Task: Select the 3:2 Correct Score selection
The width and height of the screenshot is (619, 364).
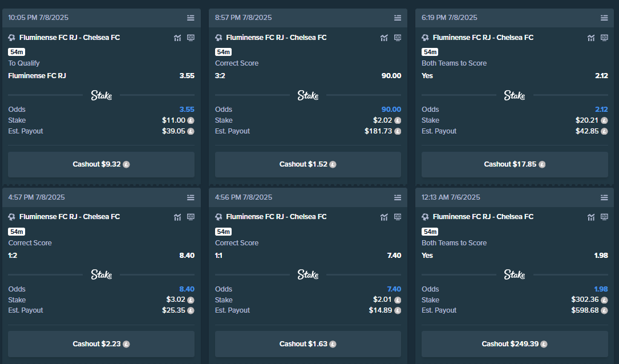Action: tap(220, 76)
